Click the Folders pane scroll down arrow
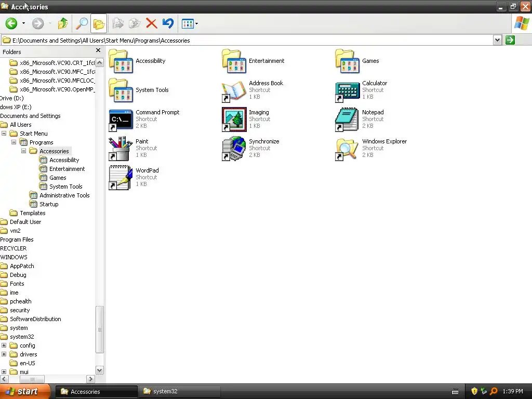This screenshot has height=399, width=532. tap(100, 370)
